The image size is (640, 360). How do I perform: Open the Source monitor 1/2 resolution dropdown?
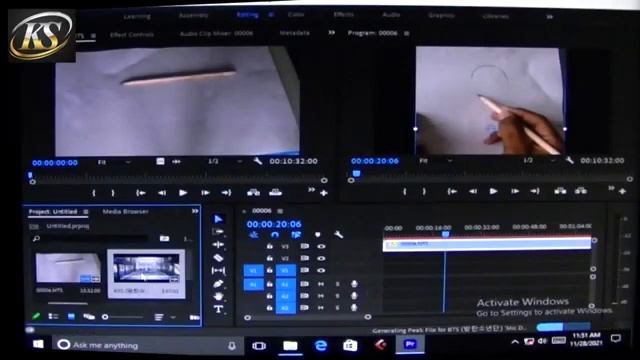pos(225,162)
